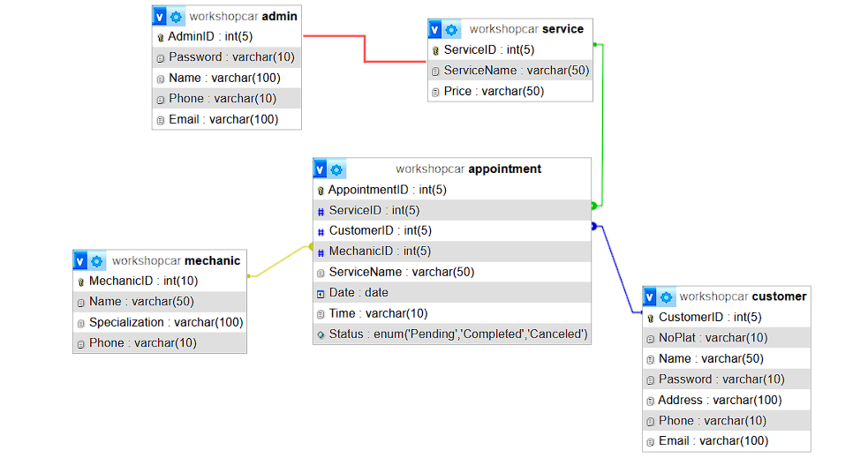Viewport: 868px width, 473px height.
Task: Click the column icon beside ServiceName in service table
Action: pyautogui.click(x=435, y=71)
